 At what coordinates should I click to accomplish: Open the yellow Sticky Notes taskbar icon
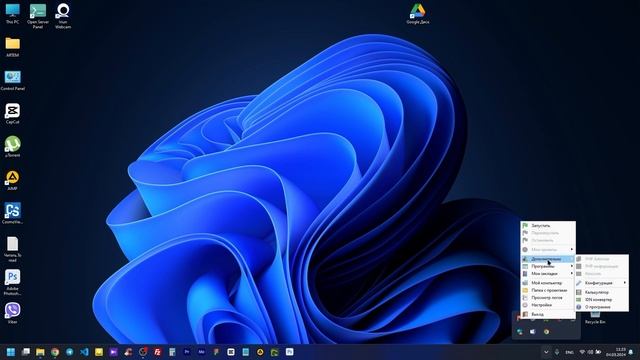click(99, 352)
